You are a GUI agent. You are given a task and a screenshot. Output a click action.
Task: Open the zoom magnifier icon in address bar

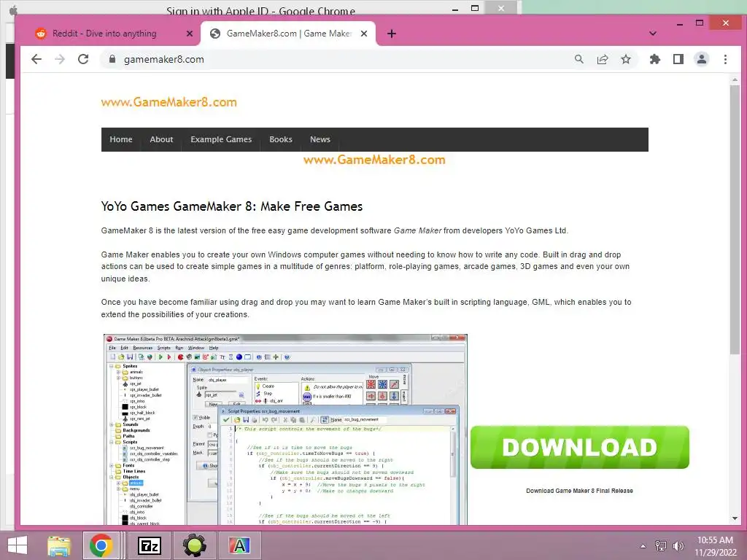pos(578,59)
